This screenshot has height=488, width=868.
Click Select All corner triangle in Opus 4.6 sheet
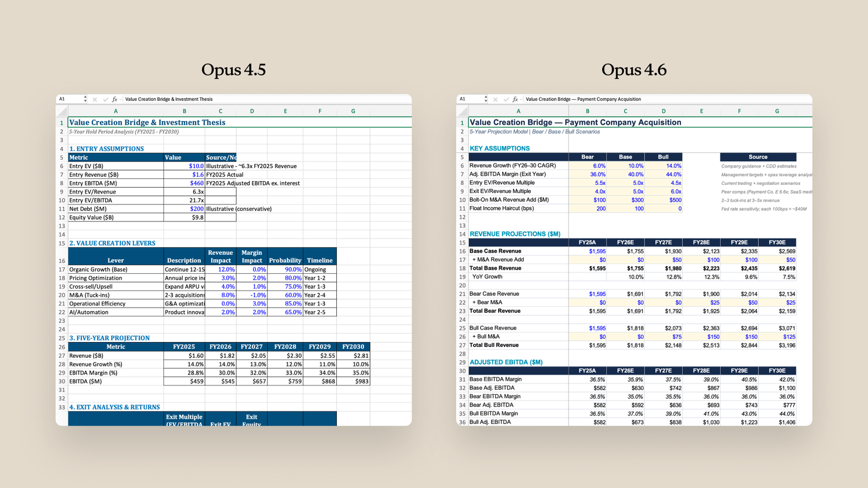coord(462,111)
